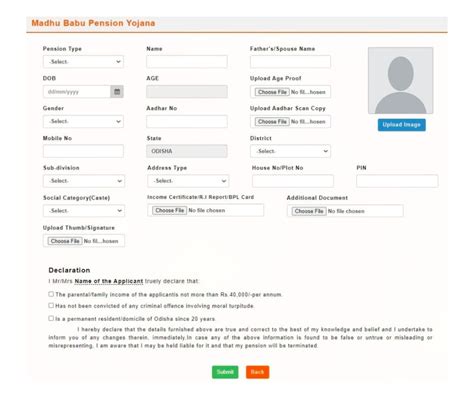Click the State field showing ODISHA
474x396 pixels.
tap(187, 151)
